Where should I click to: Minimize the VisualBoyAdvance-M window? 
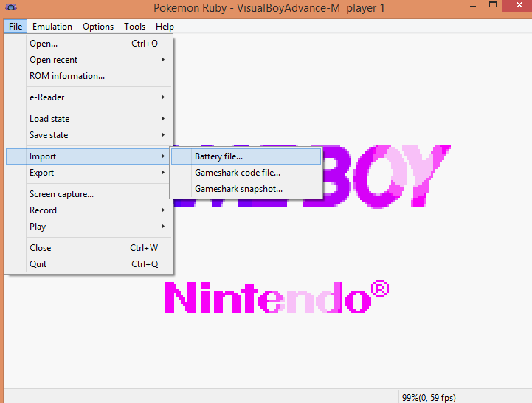coord(473,6)
